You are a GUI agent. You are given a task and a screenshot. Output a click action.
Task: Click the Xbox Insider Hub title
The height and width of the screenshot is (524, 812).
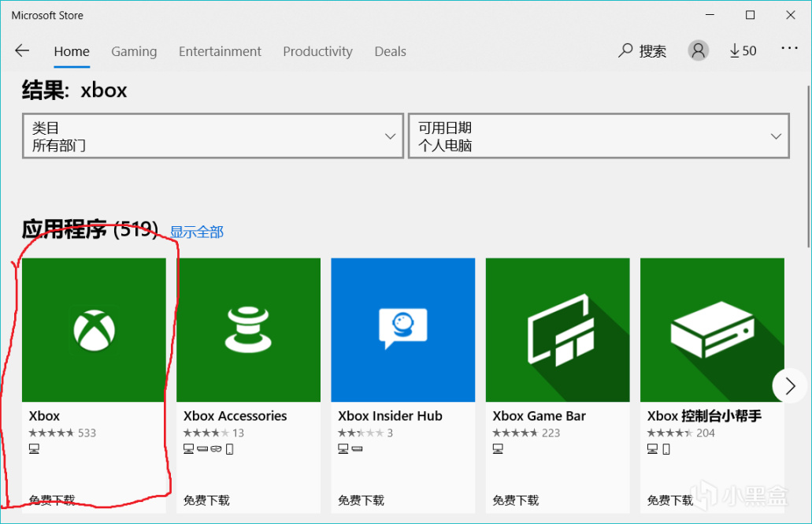(390, 416)
